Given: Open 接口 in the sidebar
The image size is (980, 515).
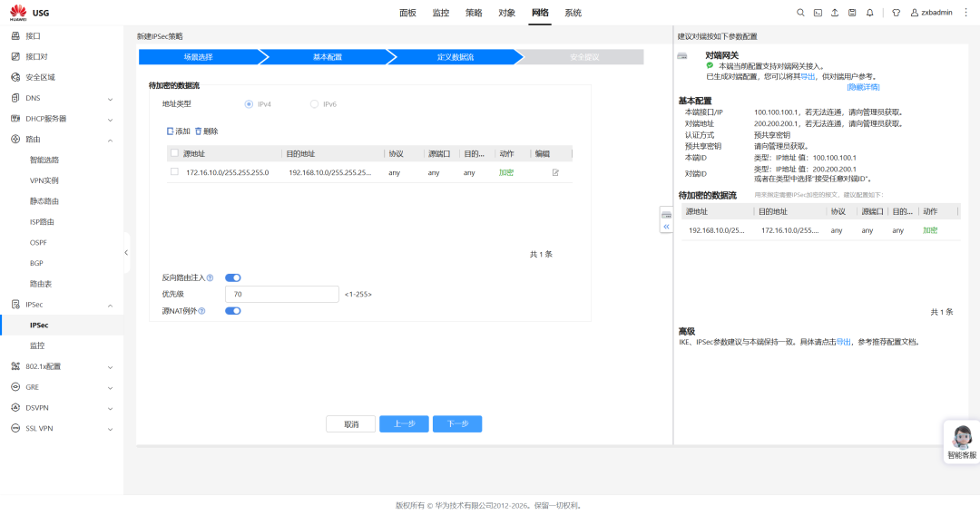Looking at the screenshot, I should click(x=34, y=36).
